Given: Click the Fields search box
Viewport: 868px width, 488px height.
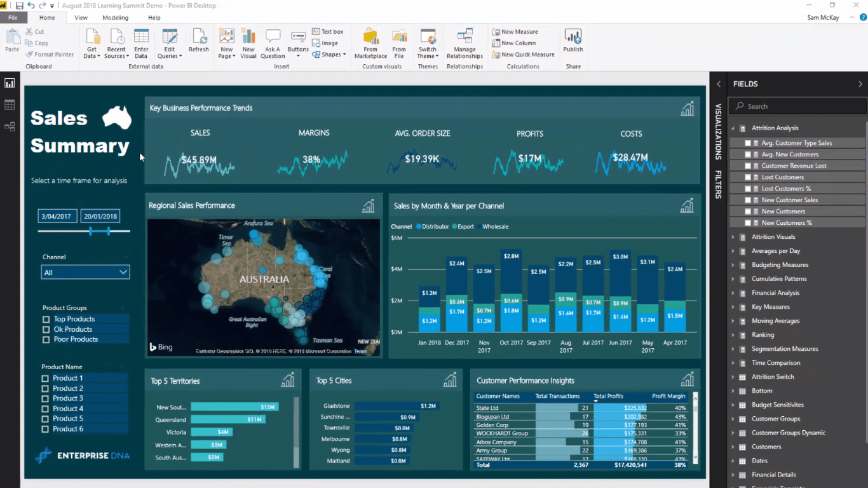Looking at the screenshot, I should point(797,106).
